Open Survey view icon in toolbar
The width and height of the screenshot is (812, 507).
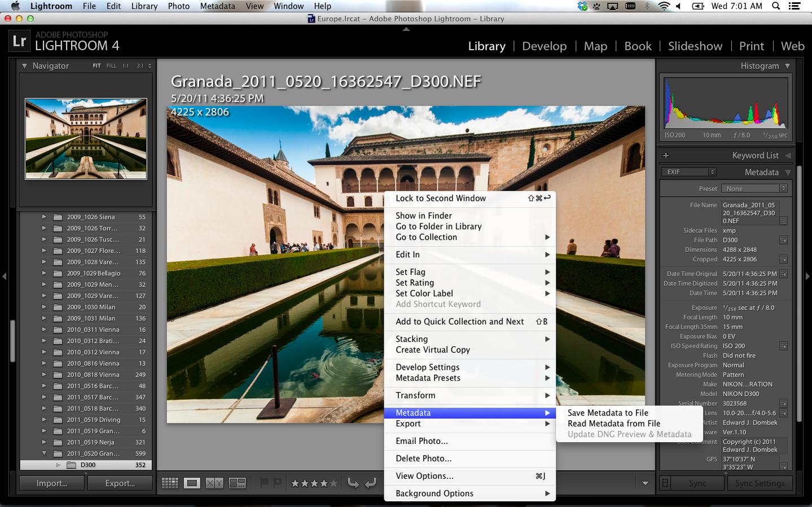(x=237, y=483)
